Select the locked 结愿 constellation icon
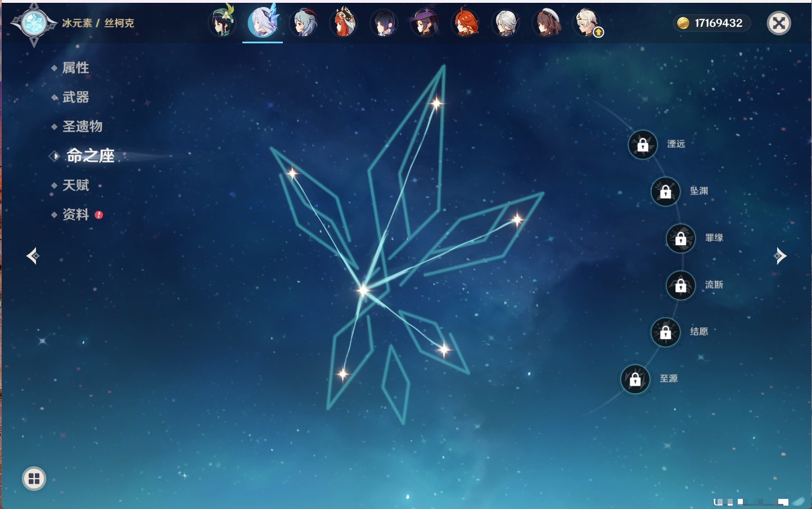The image size is (812, 509). pyautogui.click(x=666, y=332)
